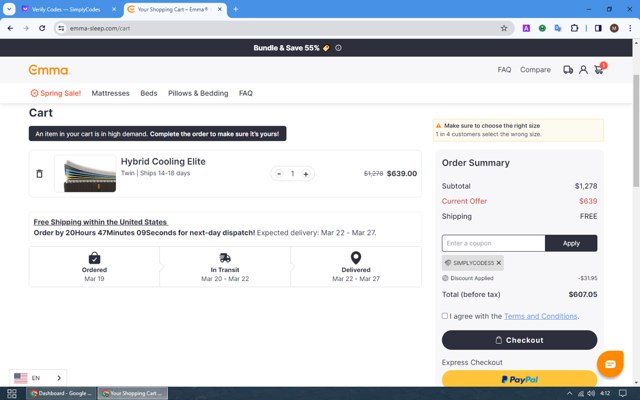Delete Hybrid Cooling Elite from cart

[39, 173]
